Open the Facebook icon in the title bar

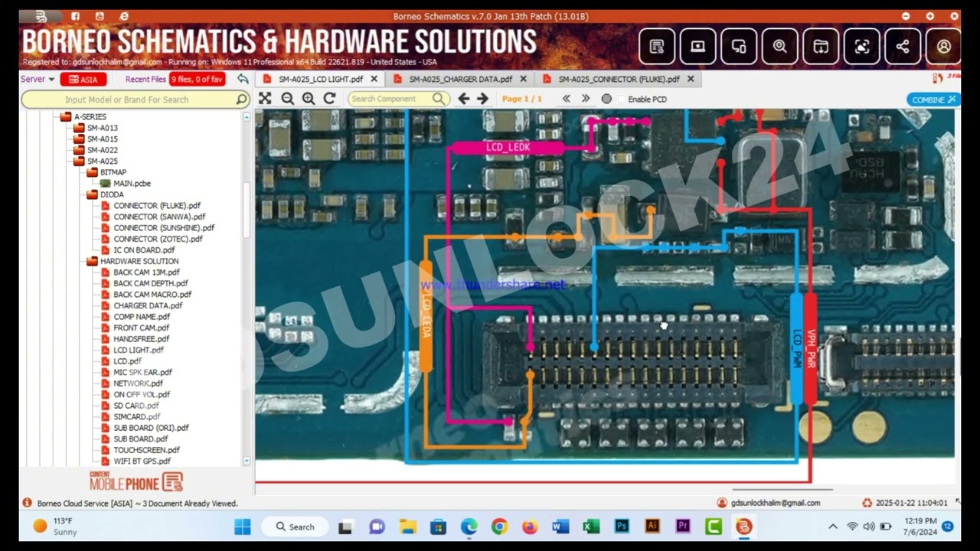point(75,16)
